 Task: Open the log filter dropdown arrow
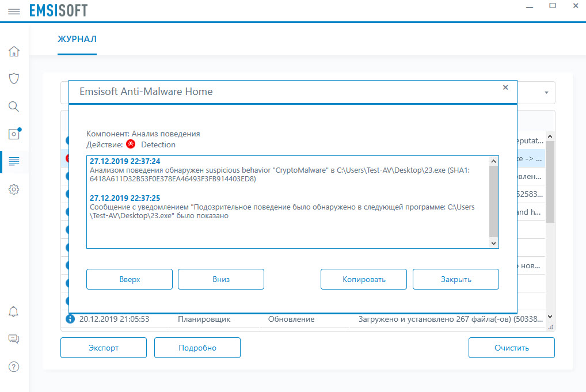[546, 93]
